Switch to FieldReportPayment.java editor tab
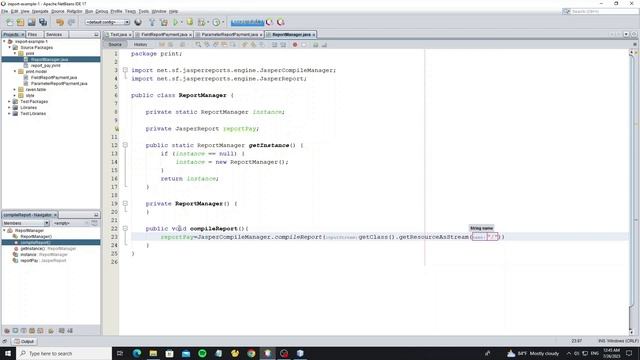The width and height of the screenshot is (640, 360). tap(164, 35)
